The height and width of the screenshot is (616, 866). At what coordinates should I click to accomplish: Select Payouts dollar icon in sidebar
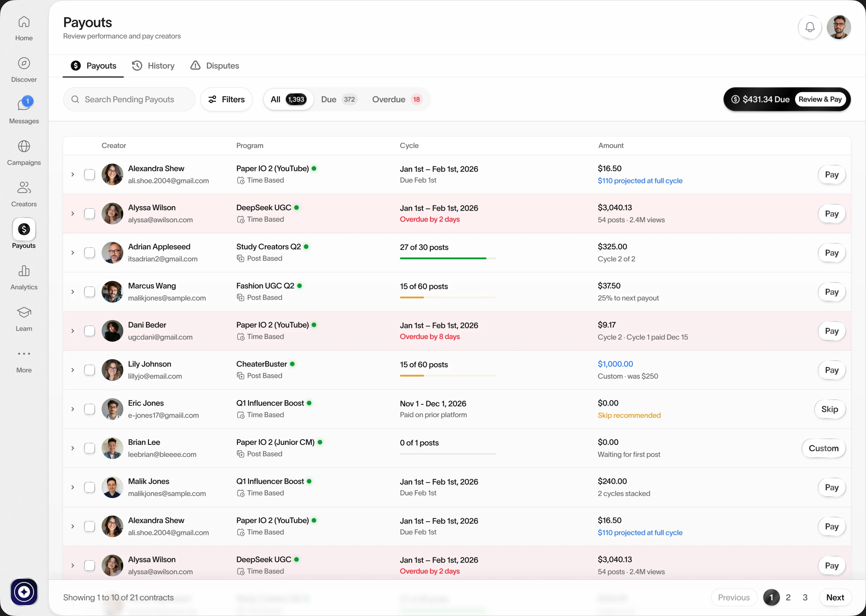point(24,229)
